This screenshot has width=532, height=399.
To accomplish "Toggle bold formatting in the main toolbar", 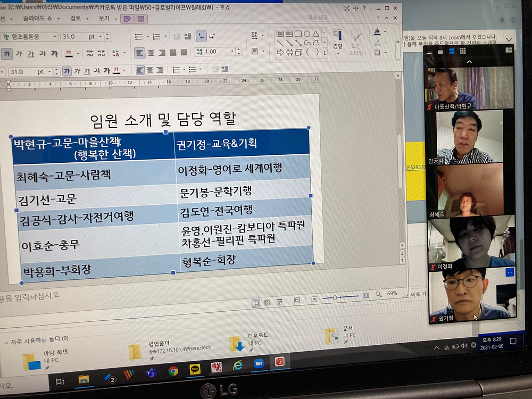I will (7, 54).
